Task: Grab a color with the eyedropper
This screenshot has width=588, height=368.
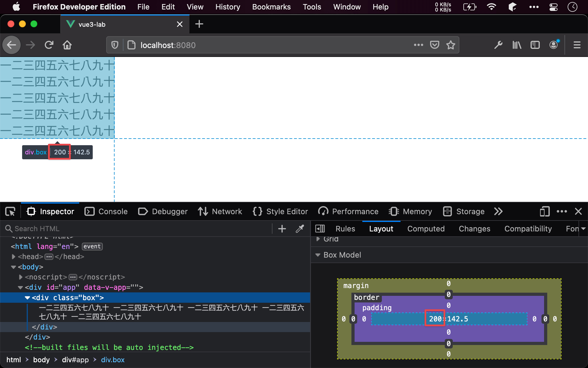Action: (x=300, y=229)
